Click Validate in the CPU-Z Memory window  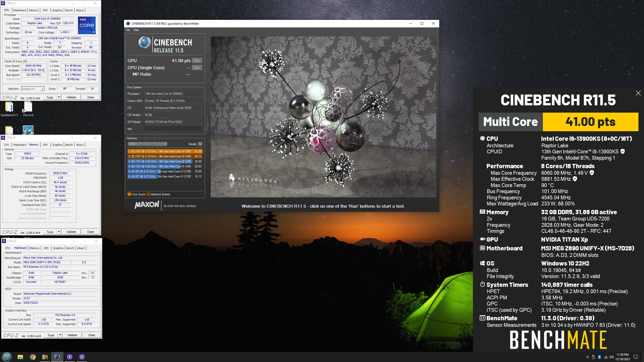[x=71, y=232]
